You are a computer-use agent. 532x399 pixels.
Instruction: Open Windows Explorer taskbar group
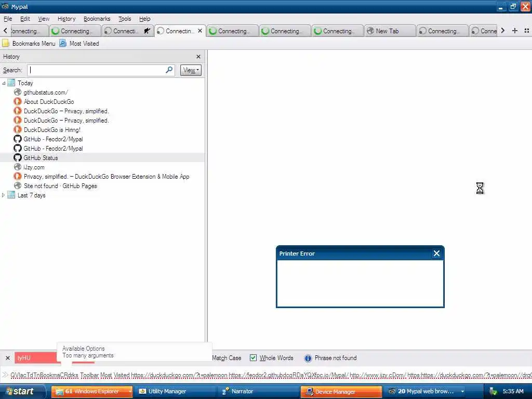click(91, 392)
